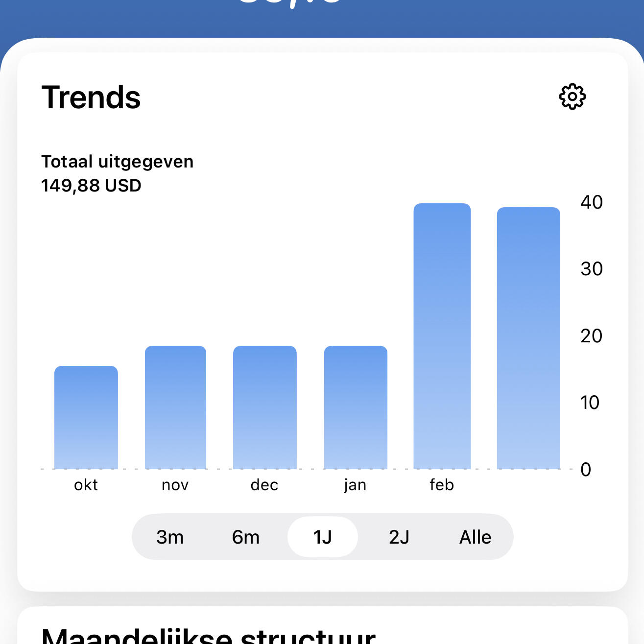Show the Alle time range
The image size is (644, 644).
click(475, 537)
